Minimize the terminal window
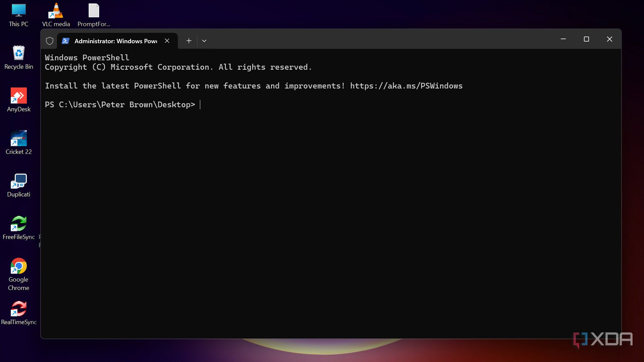 click(563, 39)
